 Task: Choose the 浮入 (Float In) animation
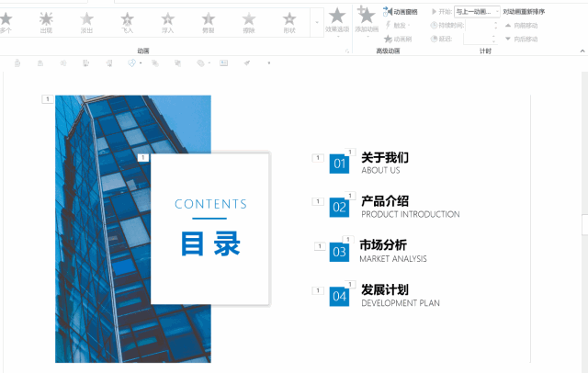tap(167, 22)
